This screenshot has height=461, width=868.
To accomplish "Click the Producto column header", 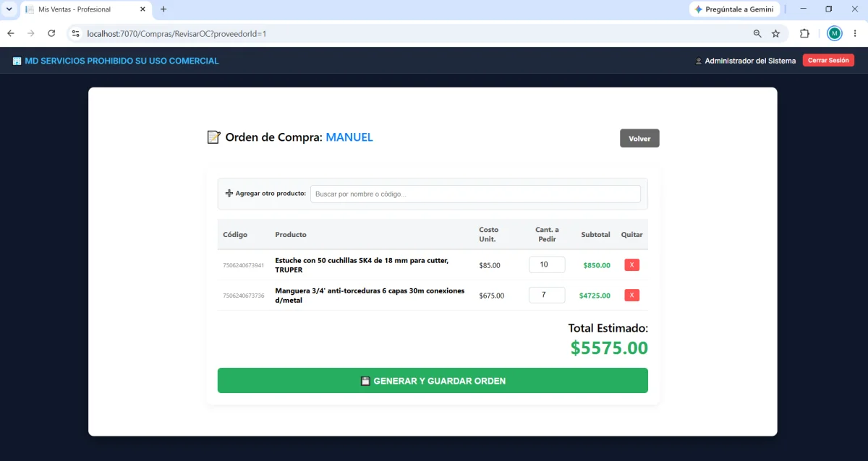I will 291,235.
